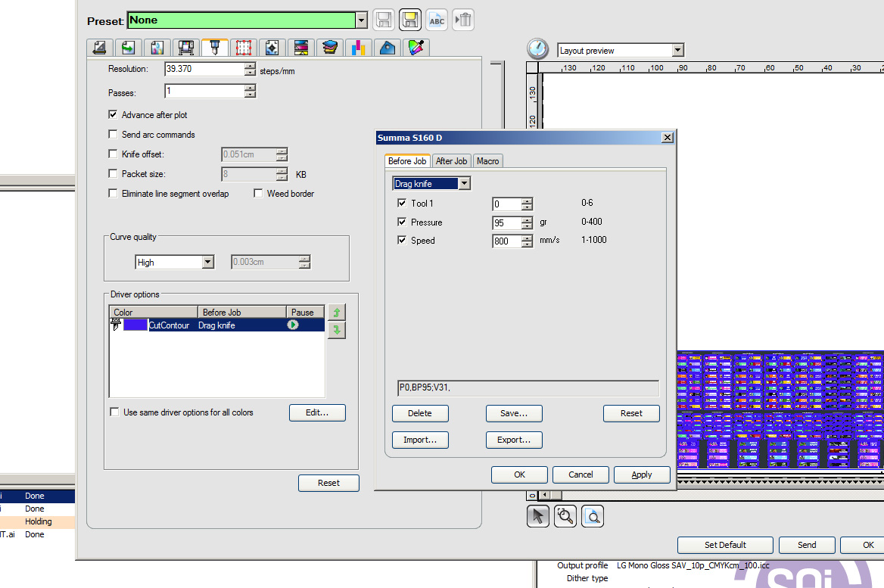Open the Preset dropdown showing None

[361, 20]
